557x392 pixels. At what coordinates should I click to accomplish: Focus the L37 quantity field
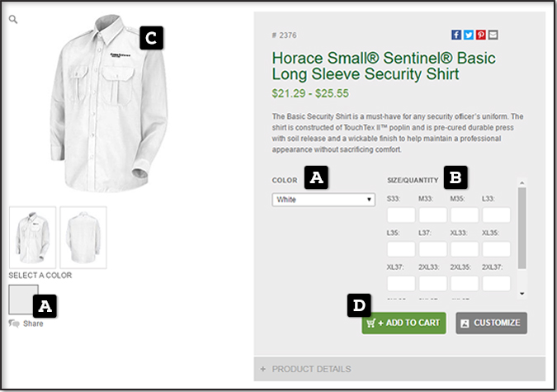tap(432, 249)
